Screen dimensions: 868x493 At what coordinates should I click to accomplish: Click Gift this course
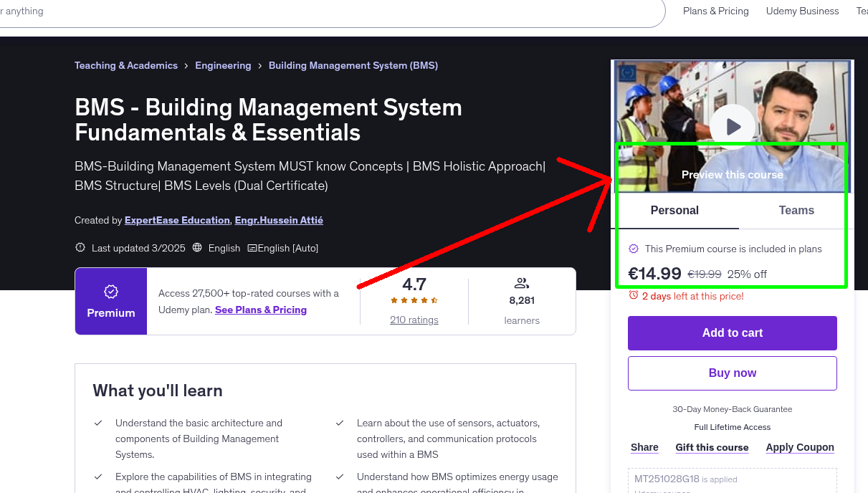[x=712, y=447]
